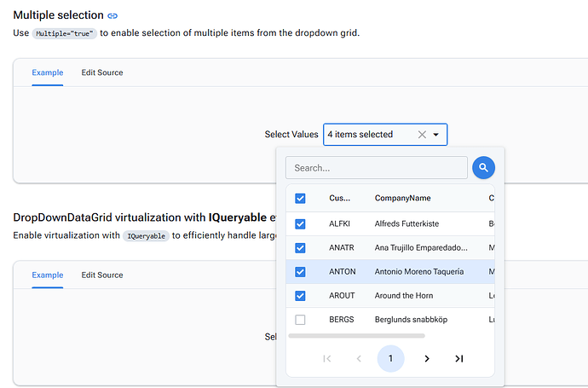
Task: Select the Example tab in the virtualization section
Action: coord(48,275)
